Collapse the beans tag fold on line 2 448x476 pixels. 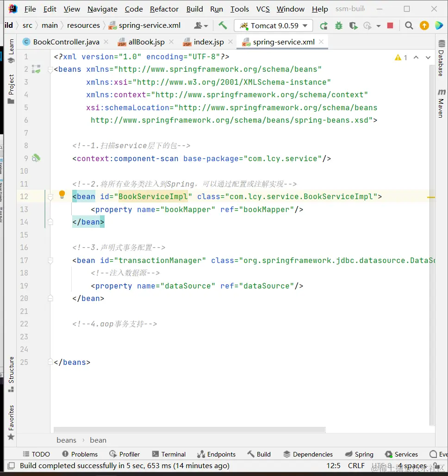[x=50, y=70]
